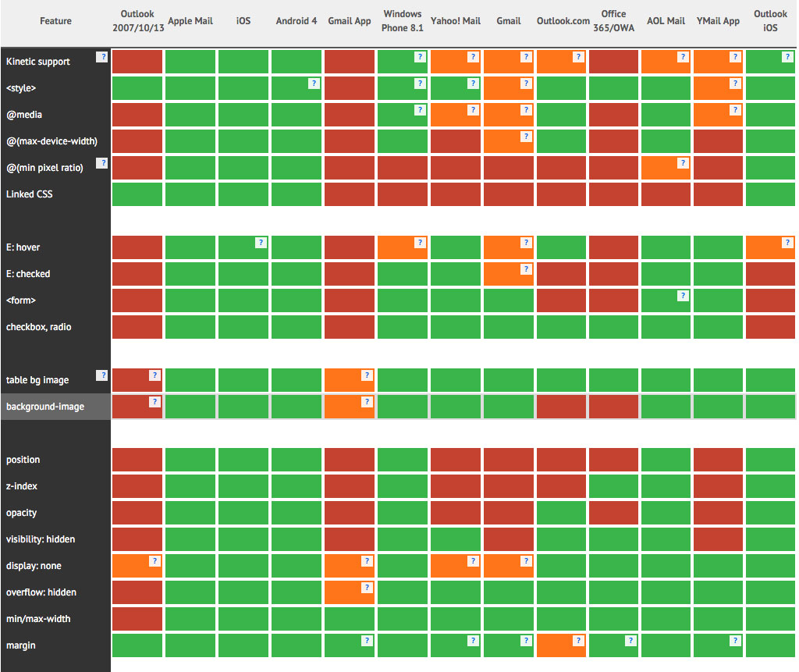799x672 pixels.
Task: Select the YMail App column header
Action: click(718, 21)
